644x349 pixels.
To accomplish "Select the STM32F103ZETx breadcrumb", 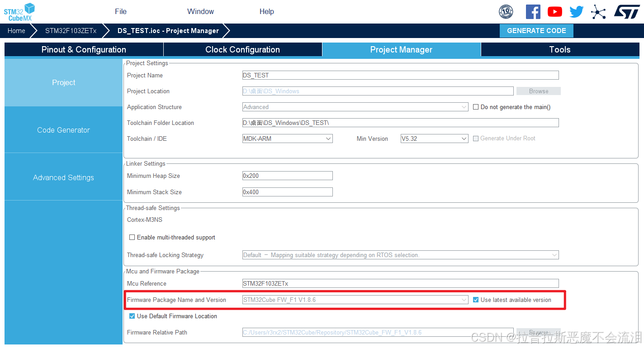I will pos(71,31).
